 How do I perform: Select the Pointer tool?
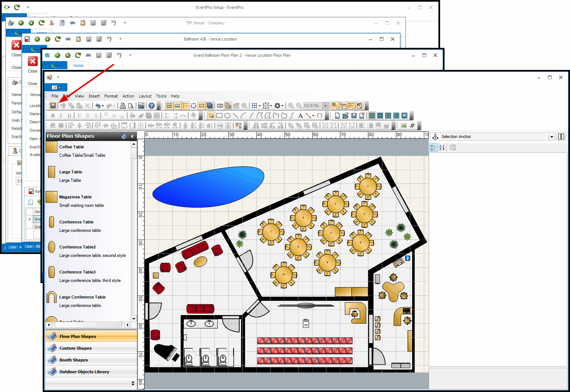coord(211,116)
